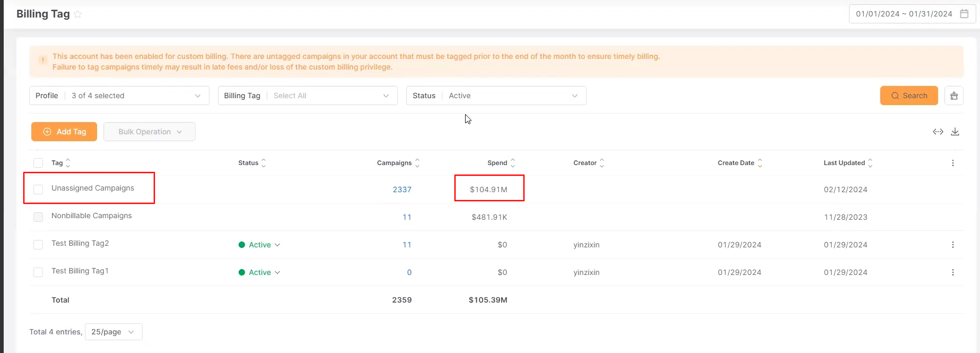This screenshot has height=353, width=980.
Task: Select the Test Billing Tag1 row checkbox
Action: click(x=38, y=272)
